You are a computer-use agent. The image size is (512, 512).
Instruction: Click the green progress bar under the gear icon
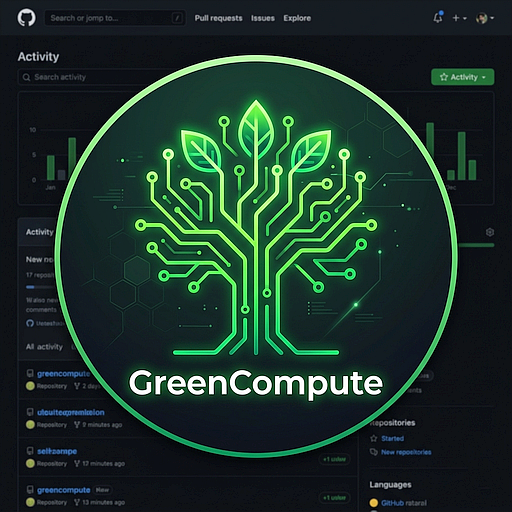click(x=475, y=245)
